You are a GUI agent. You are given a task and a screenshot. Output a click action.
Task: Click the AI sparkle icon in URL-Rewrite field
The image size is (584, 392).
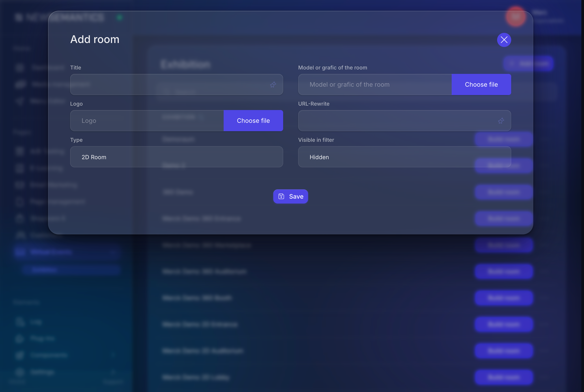(501, 121)
